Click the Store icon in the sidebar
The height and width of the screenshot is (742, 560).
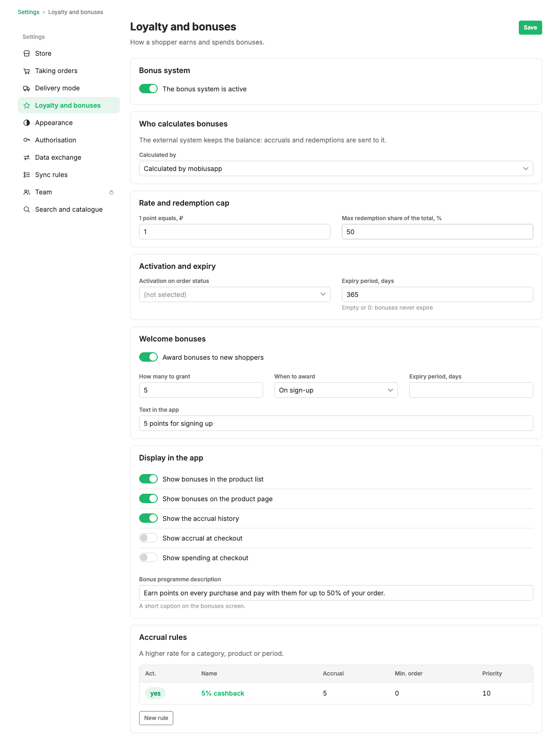(x=27, y=53)
